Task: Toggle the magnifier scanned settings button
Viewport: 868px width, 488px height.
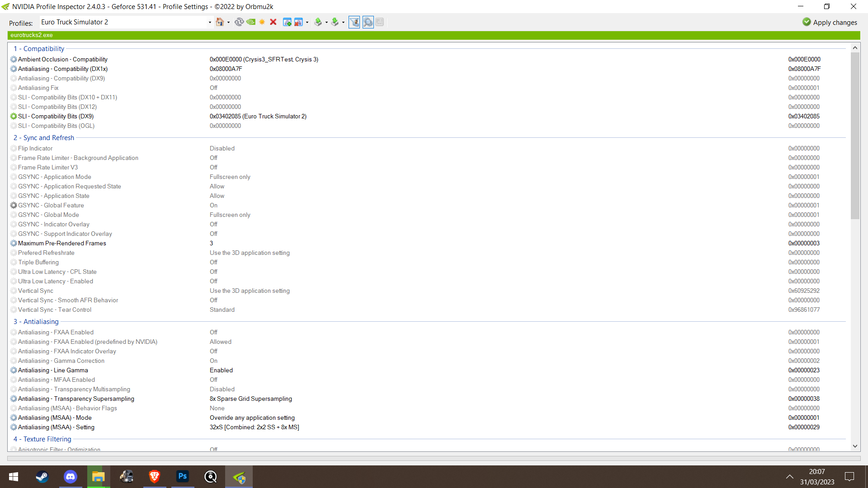Action: coord(368,22)
